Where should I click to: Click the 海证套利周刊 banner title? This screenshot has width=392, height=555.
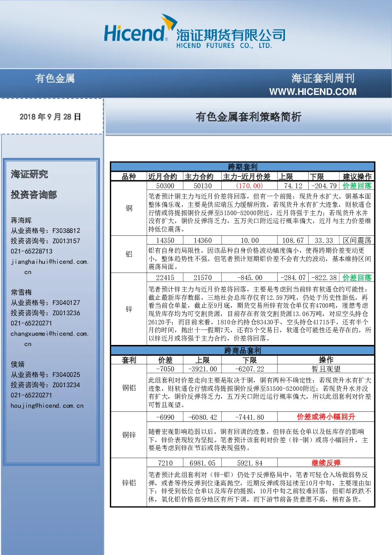(323, 78)
